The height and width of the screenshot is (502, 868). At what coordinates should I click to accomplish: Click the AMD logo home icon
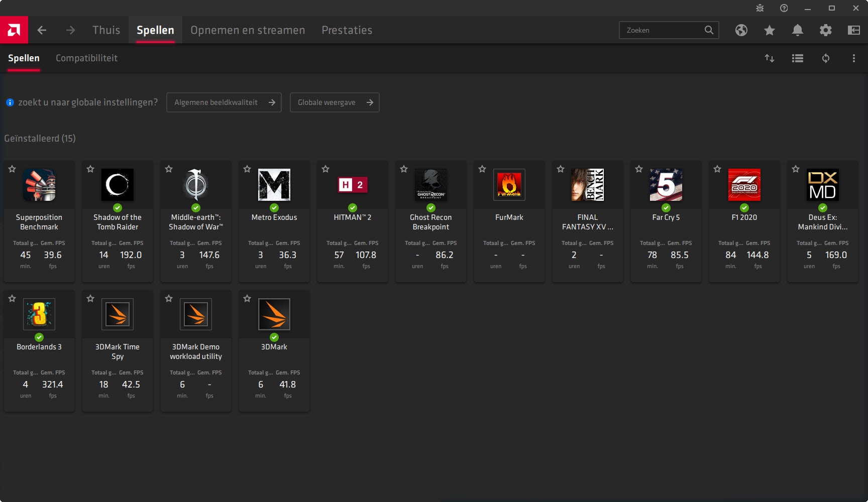(14, 30)
